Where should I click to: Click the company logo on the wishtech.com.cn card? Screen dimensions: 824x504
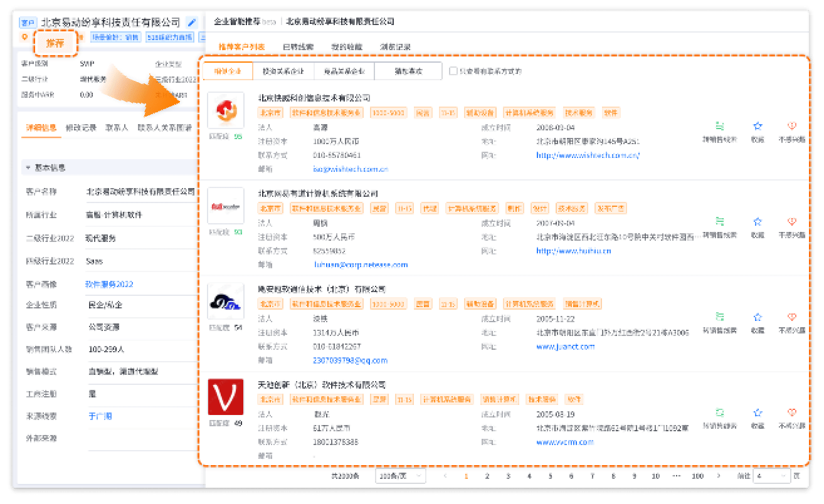(x=226, y=110)
